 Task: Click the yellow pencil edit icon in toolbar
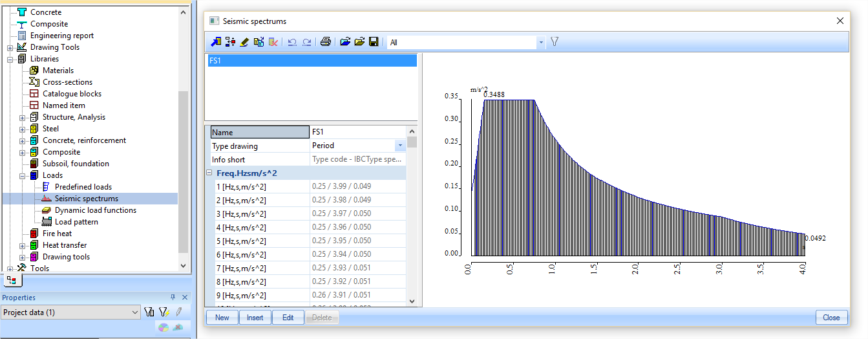click(x=244, y=42)
